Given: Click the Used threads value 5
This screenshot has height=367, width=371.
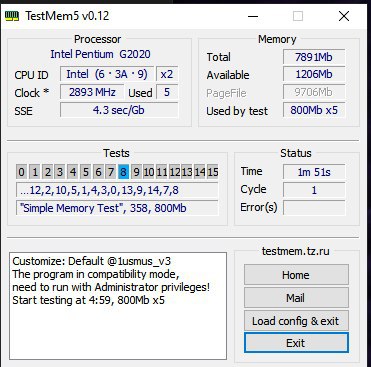Looking at the screenshot, I should 167,92.
